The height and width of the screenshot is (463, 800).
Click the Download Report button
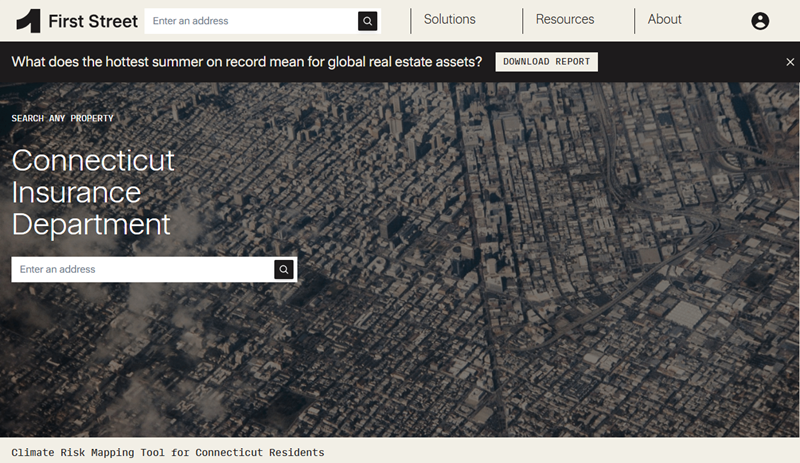(546, 62)
